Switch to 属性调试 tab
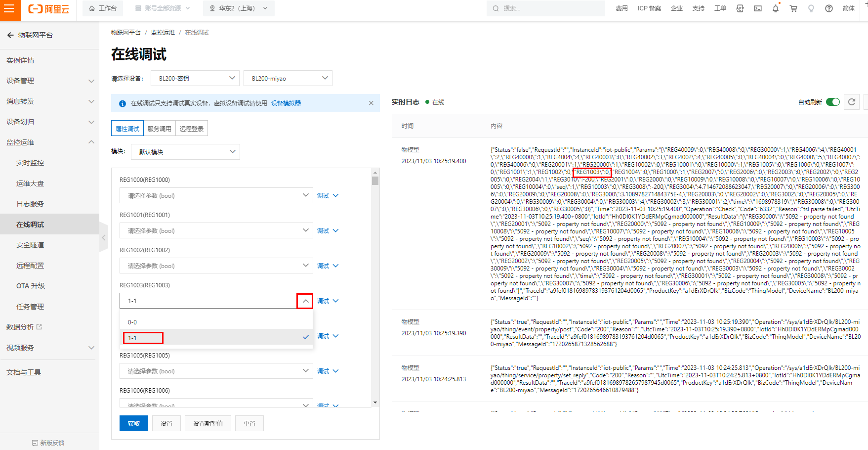Screen dimensions: 868x450 [127, 129]
